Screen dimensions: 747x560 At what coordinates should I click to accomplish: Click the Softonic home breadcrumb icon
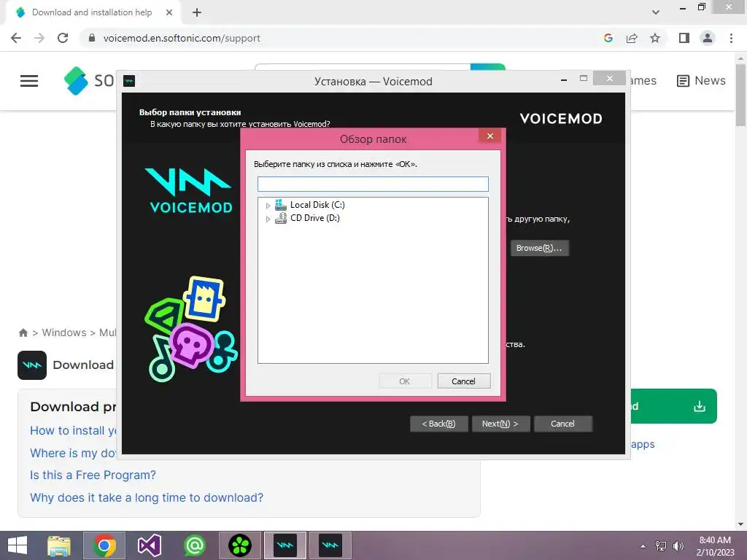(x=23, y=332)
